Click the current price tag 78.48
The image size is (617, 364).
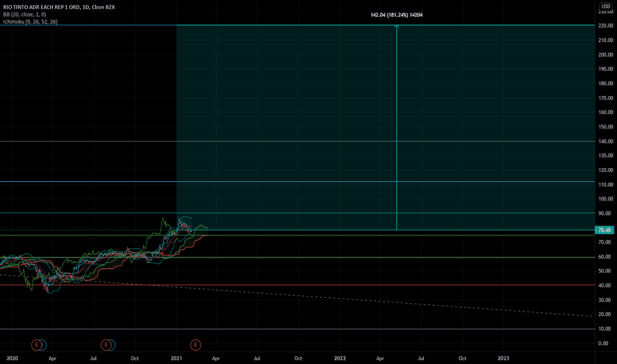[x=604, y=230]
